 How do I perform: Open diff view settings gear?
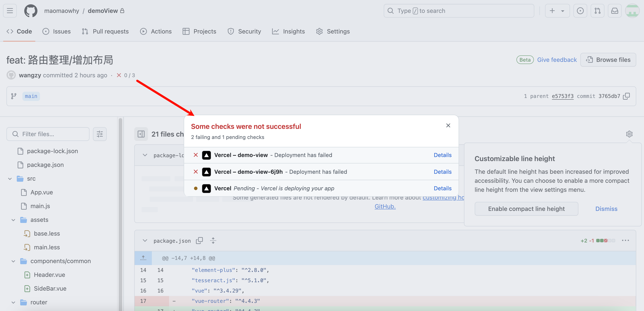[x=629, y=134]
